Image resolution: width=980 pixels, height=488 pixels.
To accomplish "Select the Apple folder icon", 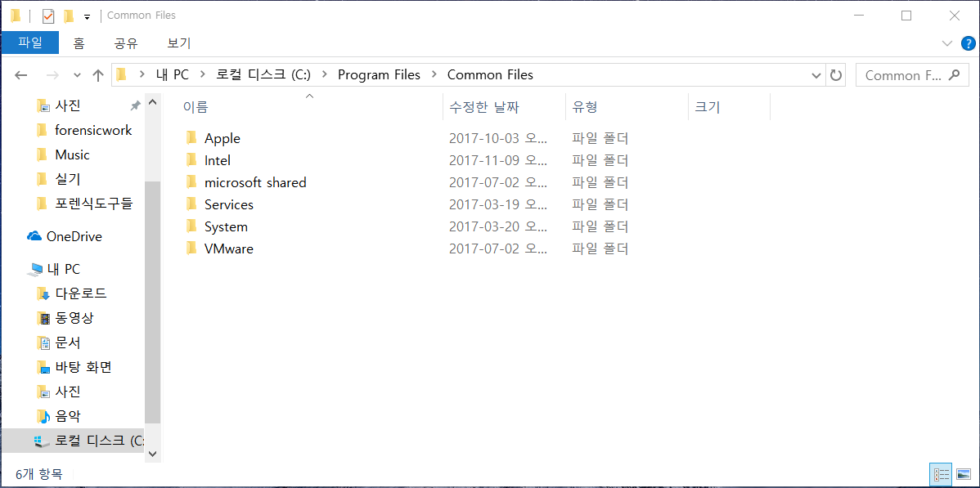I will click(x=192, y=138).
